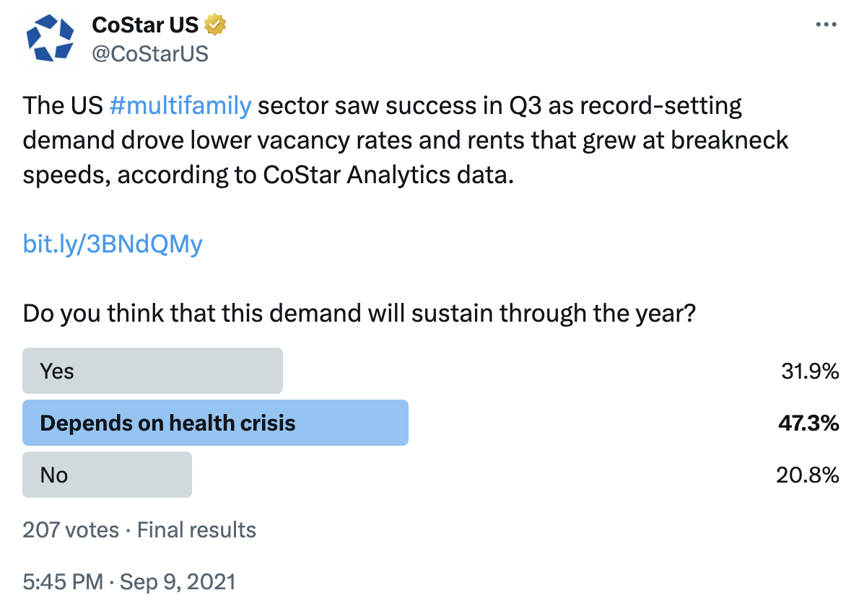Click the 47.3% poll percentage

click(x=808, y=423)
